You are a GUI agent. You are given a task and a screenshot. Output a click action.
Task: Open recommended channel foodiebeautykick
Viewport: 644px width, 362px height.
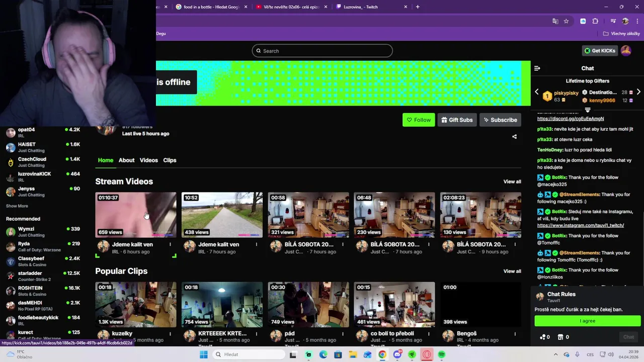point(43,320)
